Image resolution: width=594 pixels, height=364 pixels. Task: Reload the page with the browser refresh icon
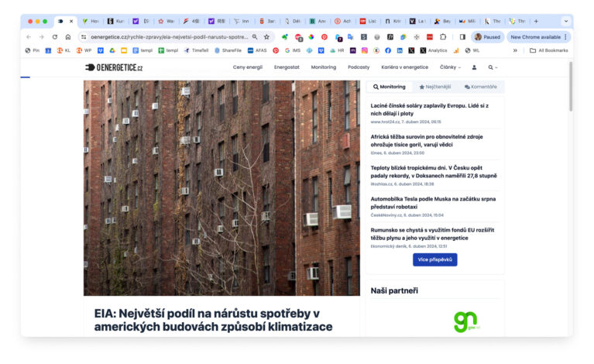click(54, 36)
